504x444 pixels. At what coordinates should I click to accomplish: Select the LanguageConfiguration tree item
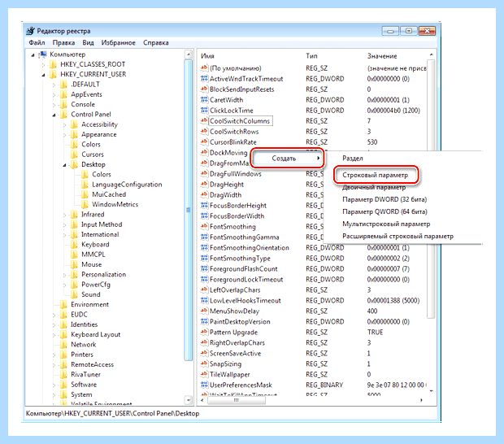[127, 185]
